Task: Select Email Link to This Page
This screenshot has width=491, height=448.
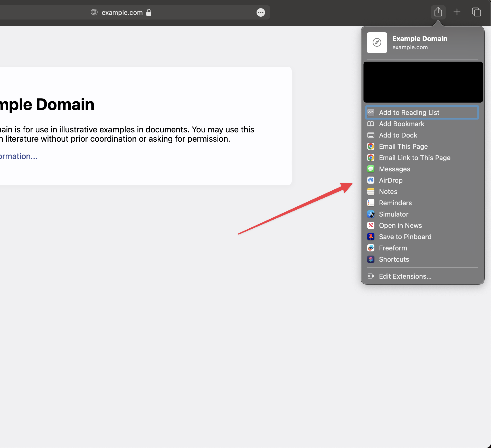Action: (414, 158)
